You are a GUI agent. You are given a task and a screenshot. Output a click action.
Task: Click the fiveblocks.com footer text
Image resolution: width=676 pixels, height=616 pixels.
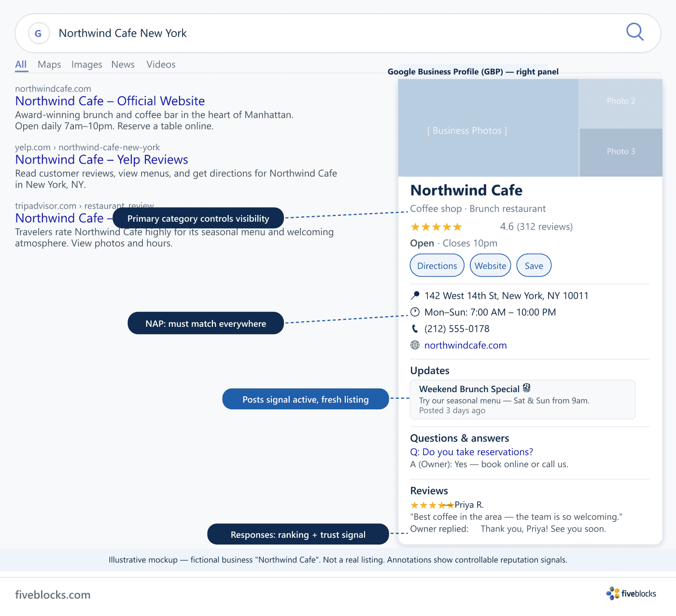(x=53, y=595)
